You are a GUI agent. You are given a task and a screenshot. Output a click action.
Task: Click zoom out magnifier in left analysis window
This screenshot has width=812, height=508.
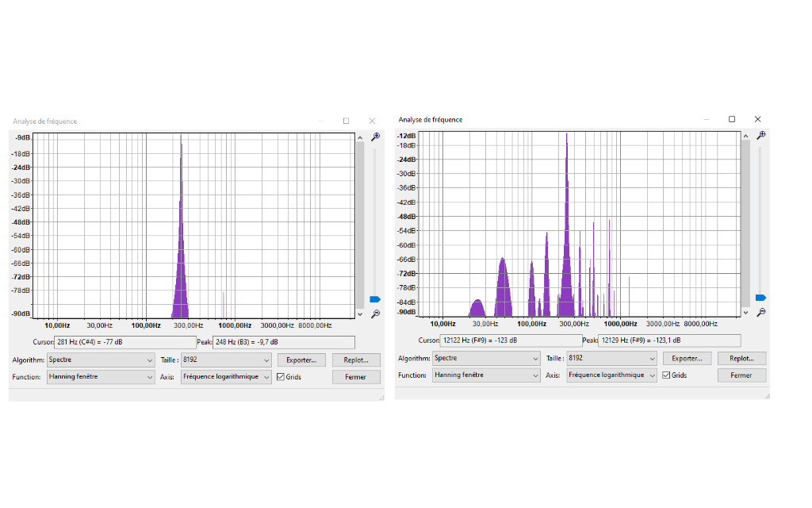[x=375, y=314]
